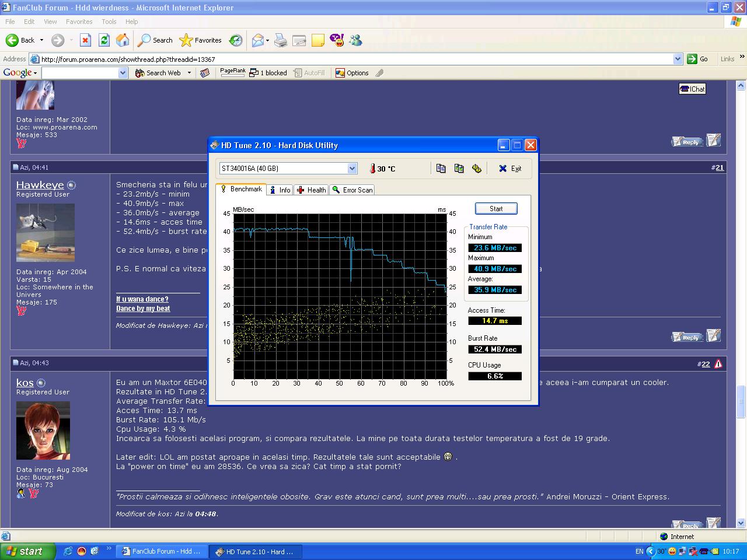The width and height of the screenshot is (747, 560).
Task: Exit HD Tune via the Exit button
Action: coord(510,169)
